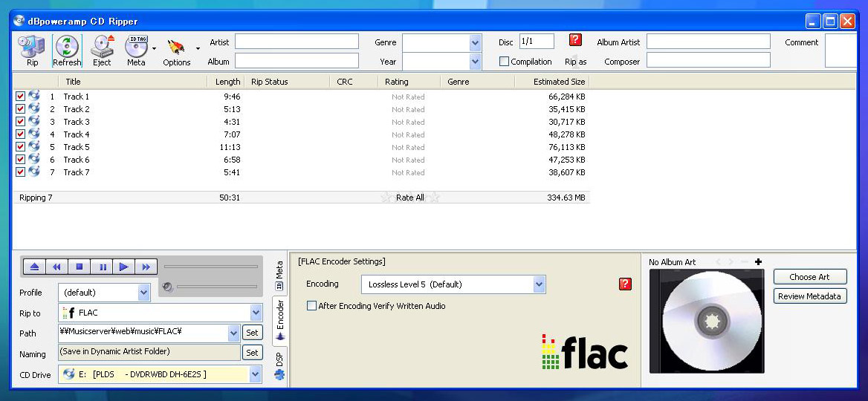Open the Rip to FLAC dropdown
868x401 pixels.
[x=256, y=313]
